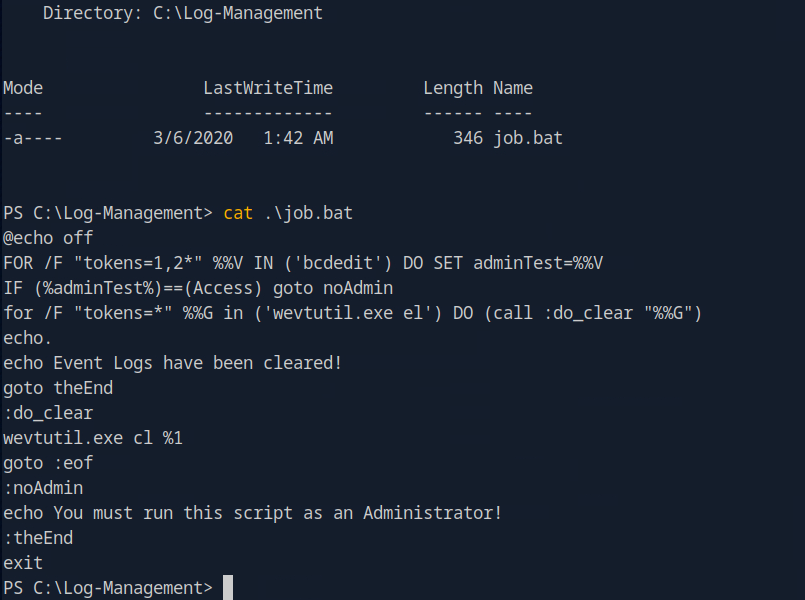
Task: Click the '@echo off' line
Action: coord(48,238)
